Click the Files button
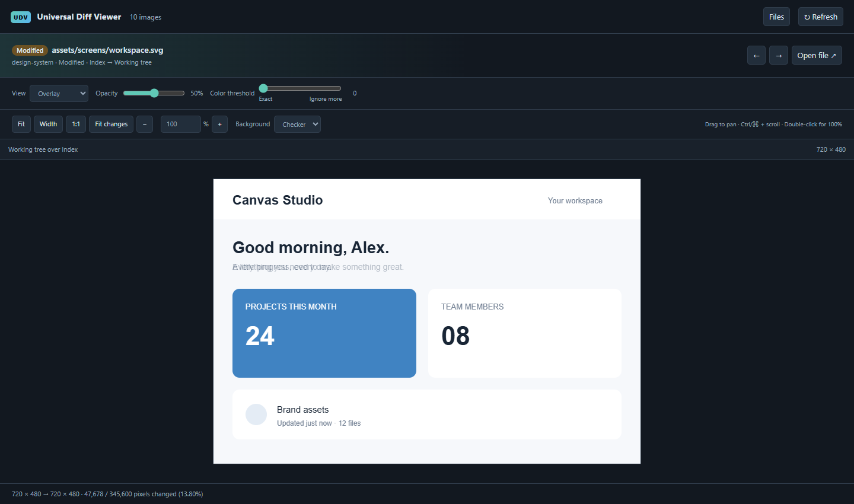The width and height of the screenshot is (854, 504). pos(776,17)
